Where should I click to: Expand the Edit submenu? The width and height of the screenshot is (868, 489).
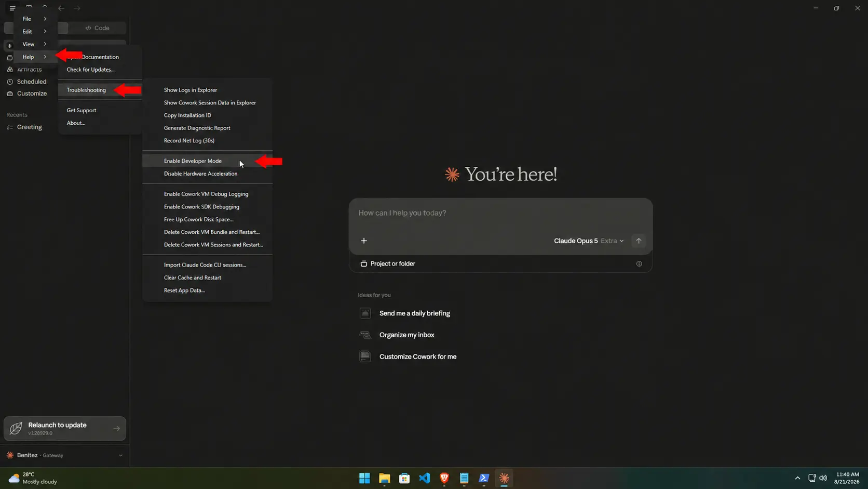coord(35,32)
